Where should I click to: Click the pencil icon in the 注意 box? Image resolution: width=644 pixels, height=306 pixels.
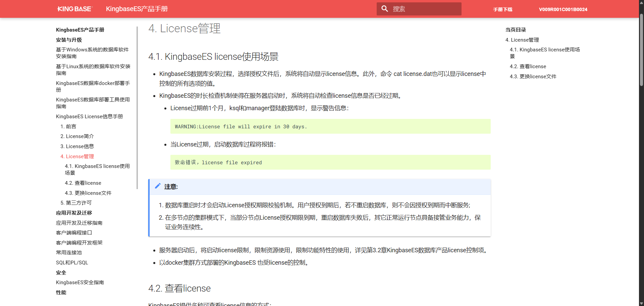pos(158,186)
